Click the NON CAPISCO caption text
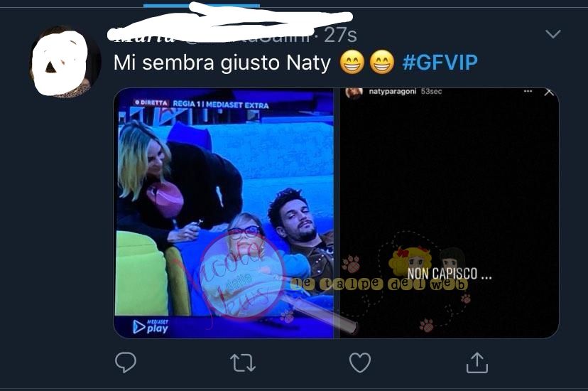 pos(450,274)
